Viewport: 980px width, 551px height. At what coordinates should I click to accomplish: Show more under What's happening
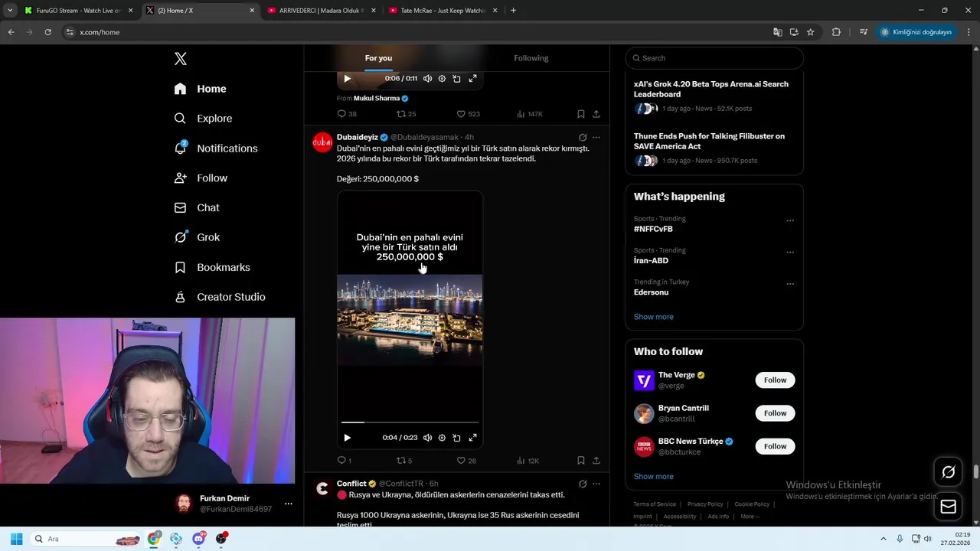pos(653,317)
